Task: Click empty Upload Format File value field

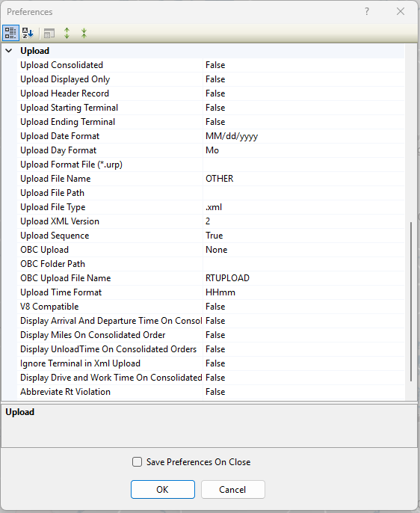Action: click(303, 165)
